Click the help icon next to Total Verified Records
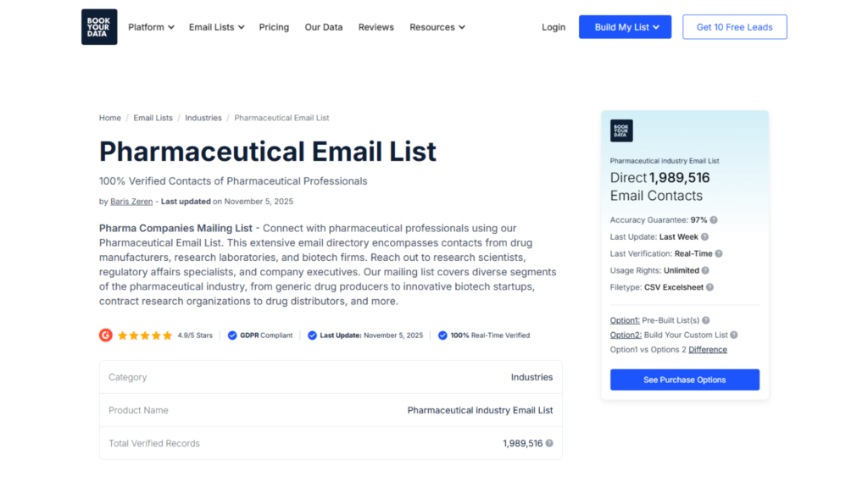Viewport: 868px width, 488px height. point(549,443)
